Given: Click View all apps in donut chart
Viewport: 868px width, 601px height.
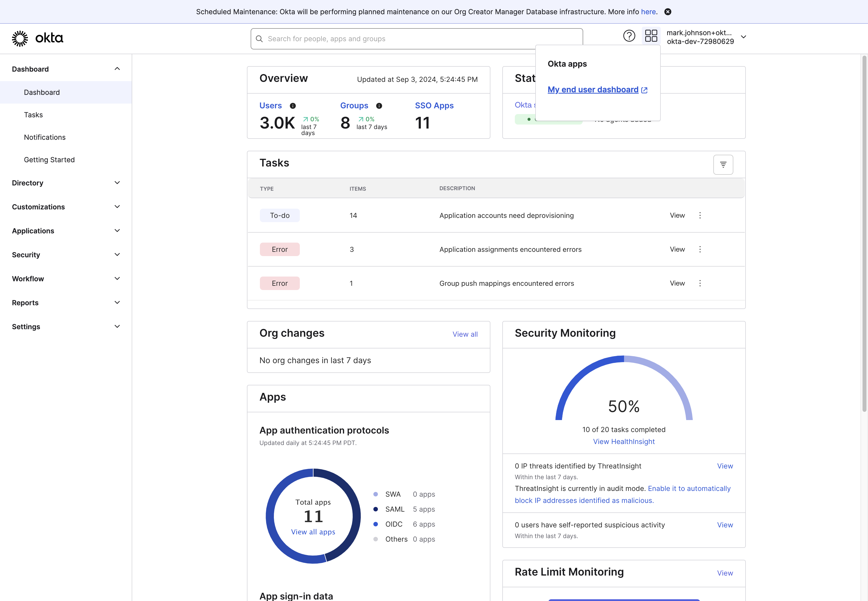Looking at the screenshot, I should (313, 532).
